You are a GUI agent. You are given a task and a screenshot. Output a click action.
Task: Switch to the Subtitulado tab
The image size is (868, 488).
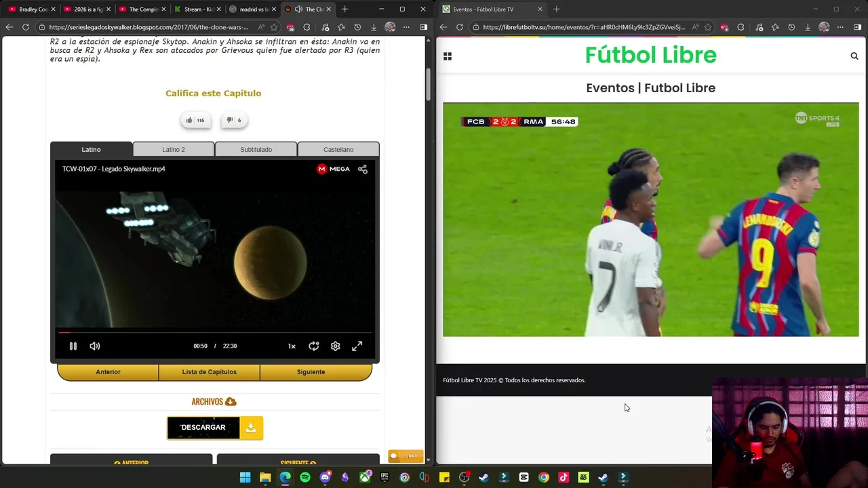point(256,149)
